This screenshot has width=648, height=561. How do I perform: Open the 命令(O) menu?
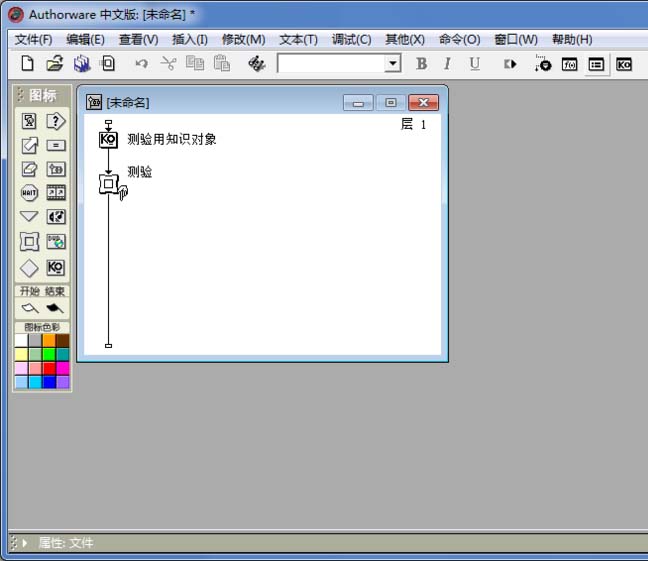(459, 40)
